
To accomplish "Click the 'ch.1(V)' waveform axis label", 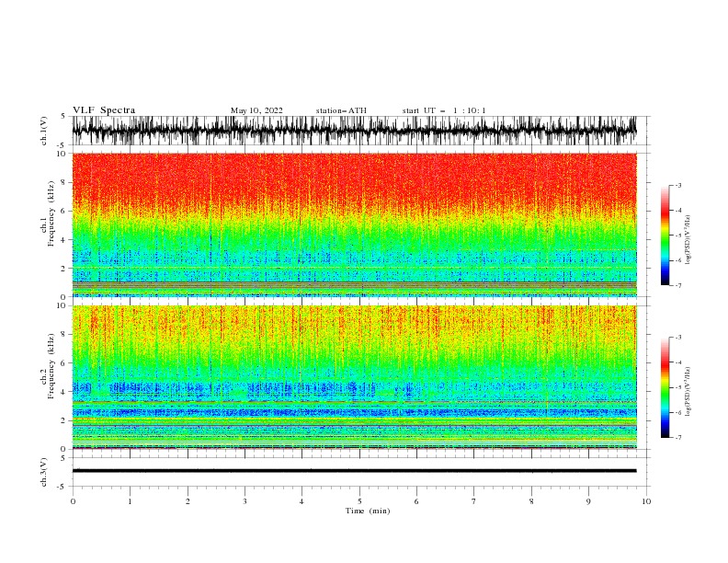I will tap(44, 131).
